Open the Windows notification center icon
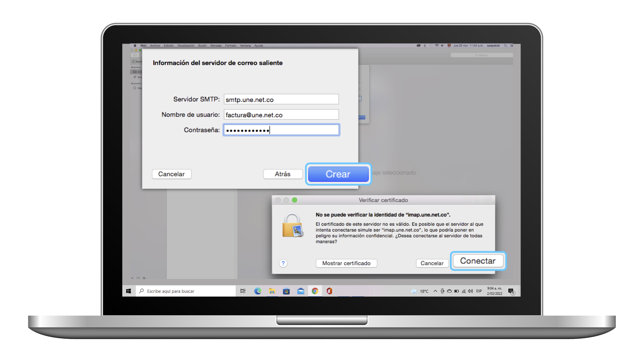Screen dimensions: 644x362 (511, 291)
